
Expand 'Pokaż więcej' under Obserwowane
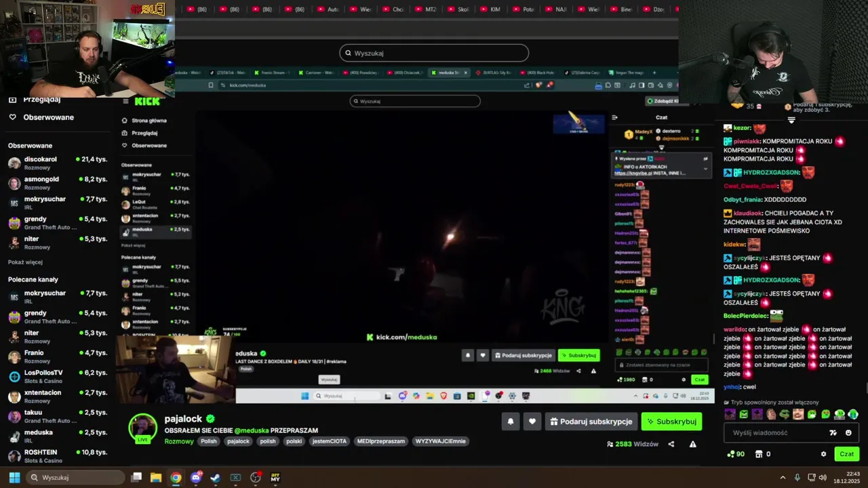click(x=25, y=262)
